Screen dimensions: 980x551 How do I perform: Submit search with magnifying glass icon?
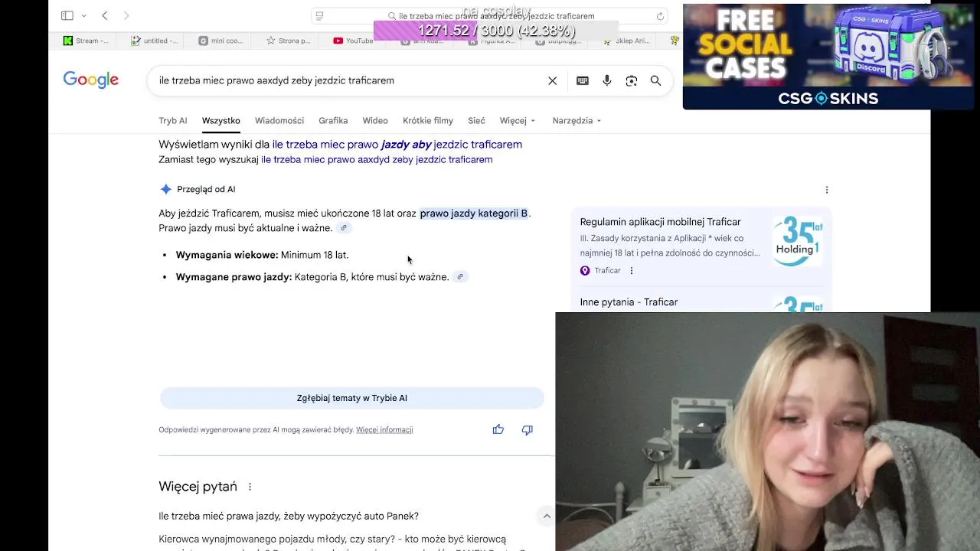tap(655, 80)
